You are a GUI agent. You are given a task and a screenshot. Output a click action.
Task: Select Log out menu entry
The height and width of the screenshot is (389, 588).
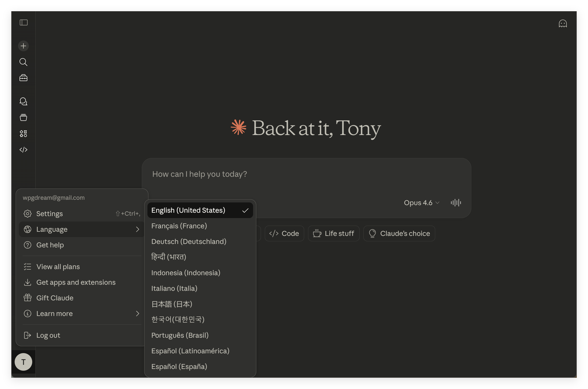coord(48,336)
